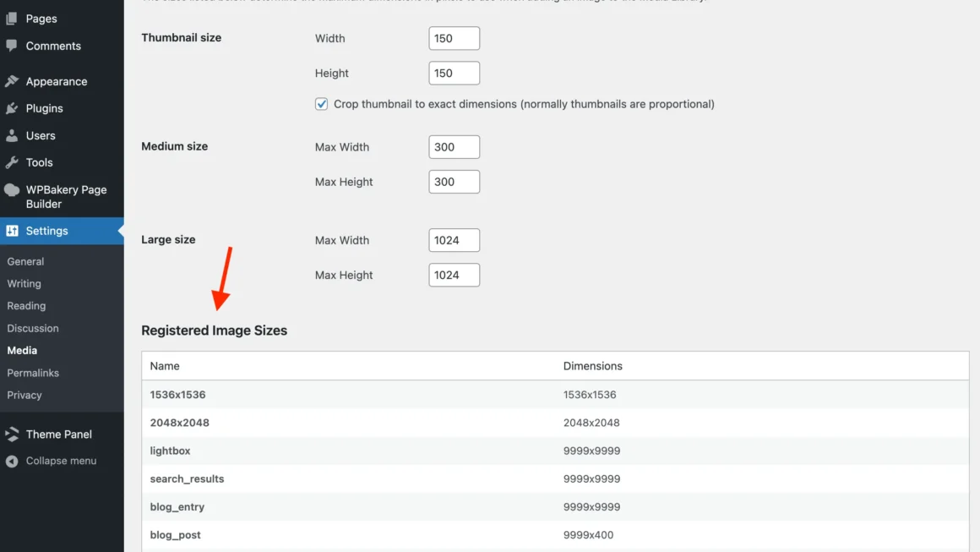
Task: Click the 1536x1536 dimensions value
Action: pos(590,395)
